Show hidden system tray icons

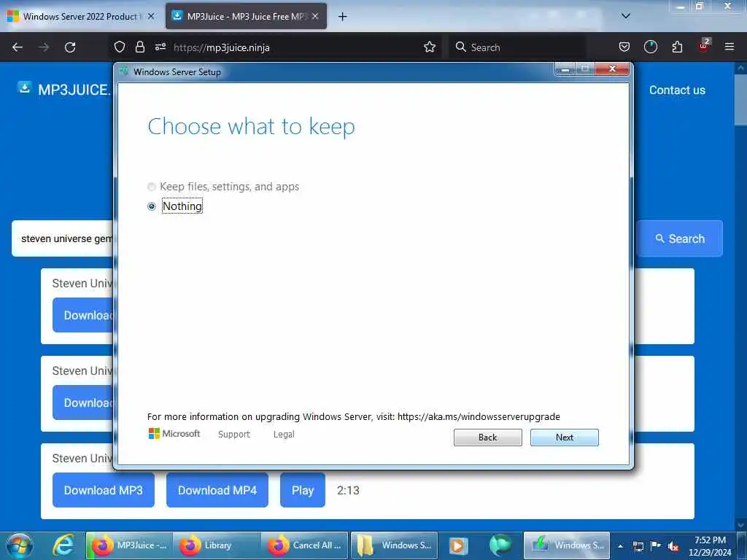[x=620, y=546]
